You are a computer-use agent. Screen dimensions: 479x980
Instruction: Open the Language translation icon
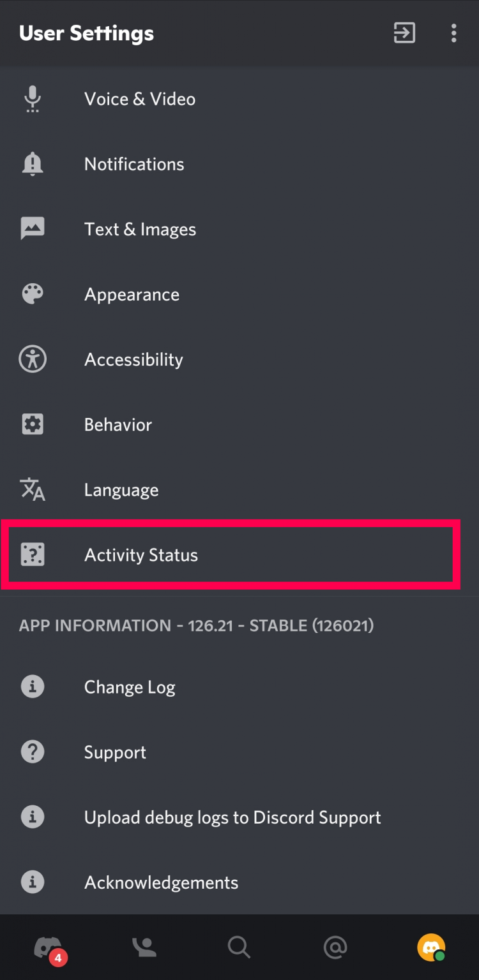(x=33, y=489)
